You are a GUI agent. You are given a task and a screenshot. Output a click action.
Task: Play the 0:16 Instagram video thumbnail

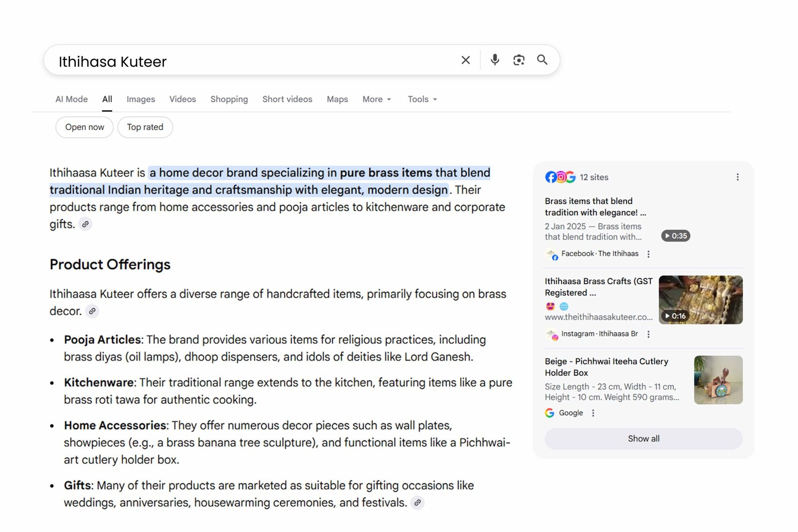tap(700, 300)
